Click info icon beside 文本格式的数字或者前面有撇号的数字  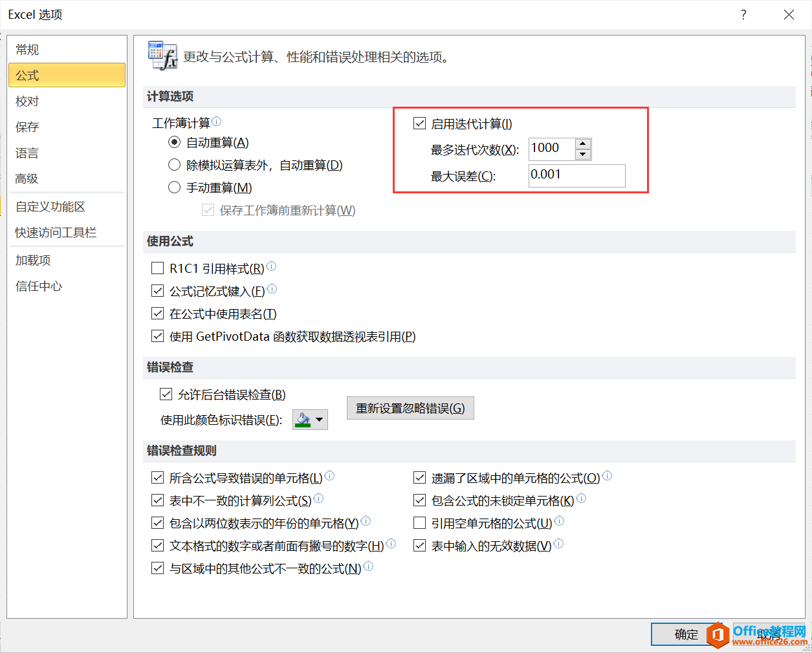tap(391, 544)
